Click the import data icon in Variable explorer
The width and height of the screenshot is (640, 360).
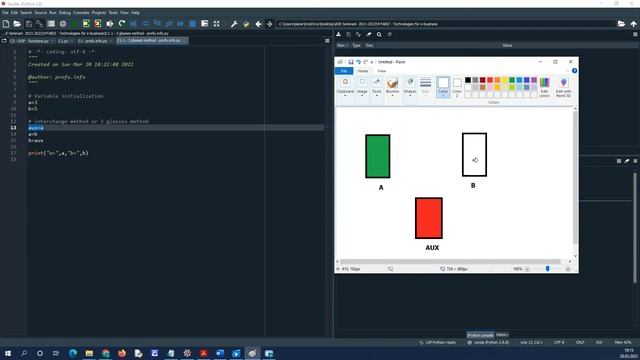338,35
